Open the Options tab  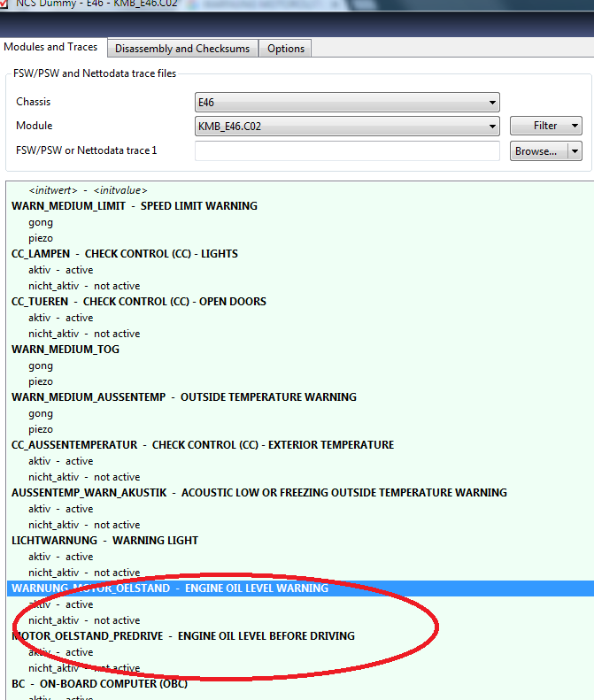286,49
